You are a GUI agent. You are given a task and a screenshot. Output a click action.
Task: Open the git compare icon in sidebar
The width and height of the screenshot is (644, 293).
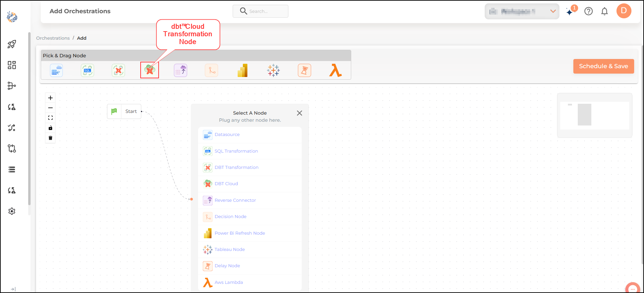[x=12, y=149]
